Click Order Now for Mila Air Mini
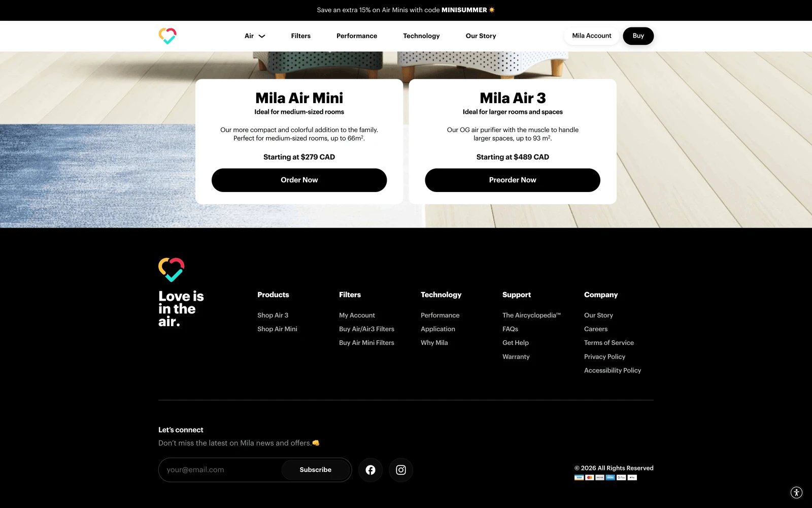Screen dimensions: 812x508 tap(299, 180)
